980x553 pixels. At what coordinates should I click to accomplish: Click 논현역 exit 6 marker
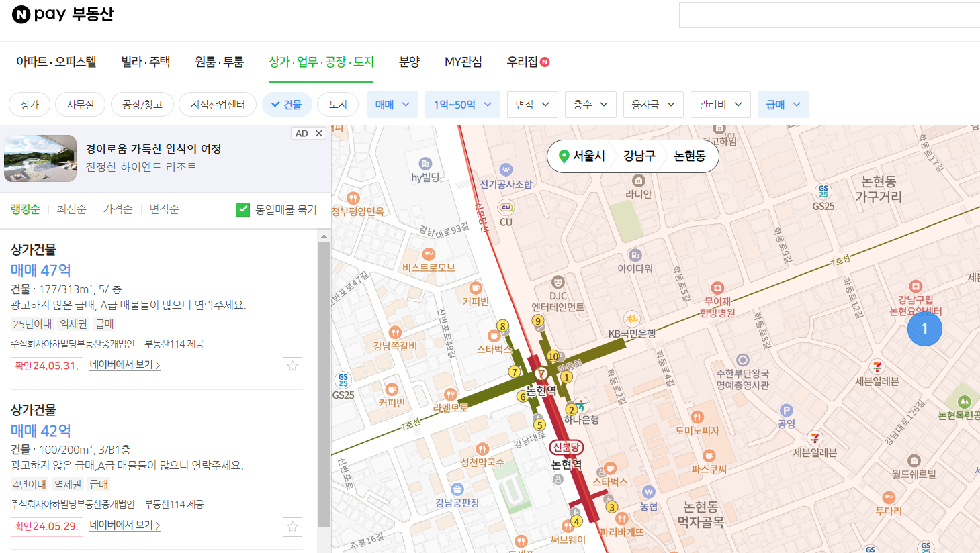[523, 397]
